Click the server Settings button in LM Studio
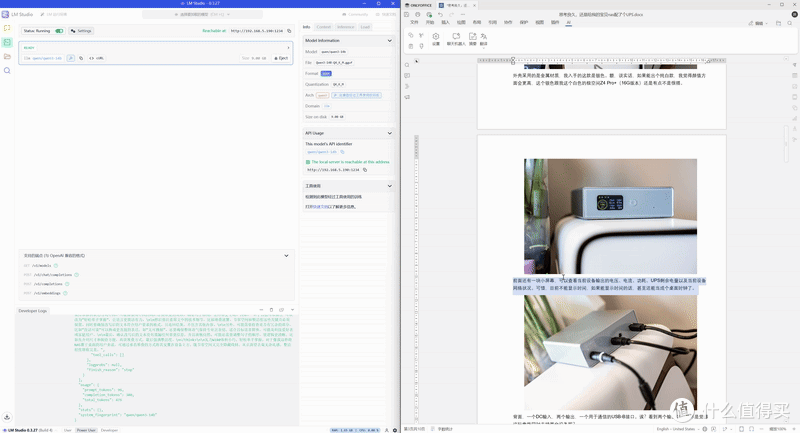Screen dimensions: 800x433 (81, 31)
